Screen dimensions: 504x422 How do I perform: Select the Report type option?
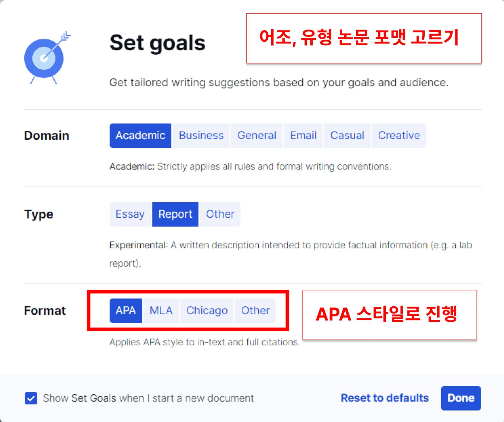click(x=175, y=214)
